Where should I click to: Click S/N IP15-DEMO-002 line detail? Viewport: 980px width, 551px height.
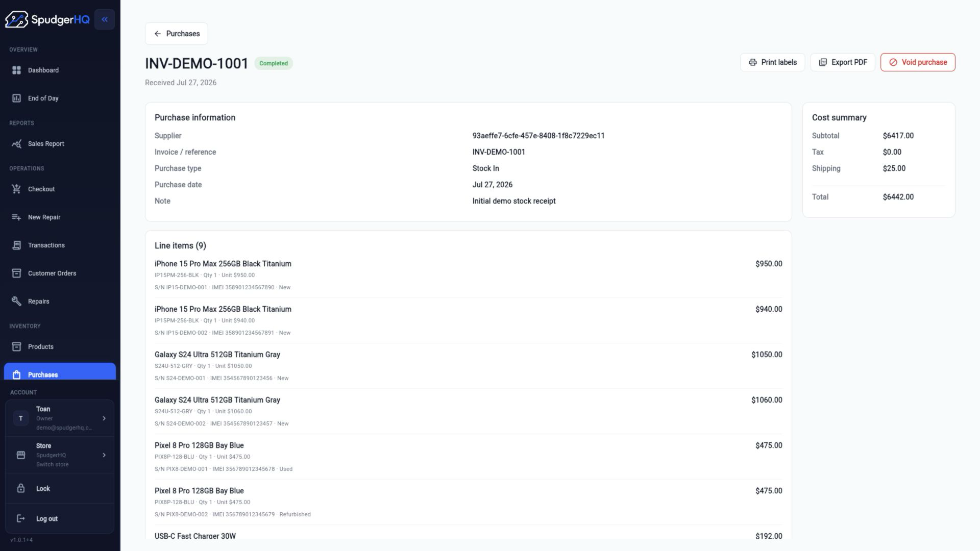(x=223, y=333)
